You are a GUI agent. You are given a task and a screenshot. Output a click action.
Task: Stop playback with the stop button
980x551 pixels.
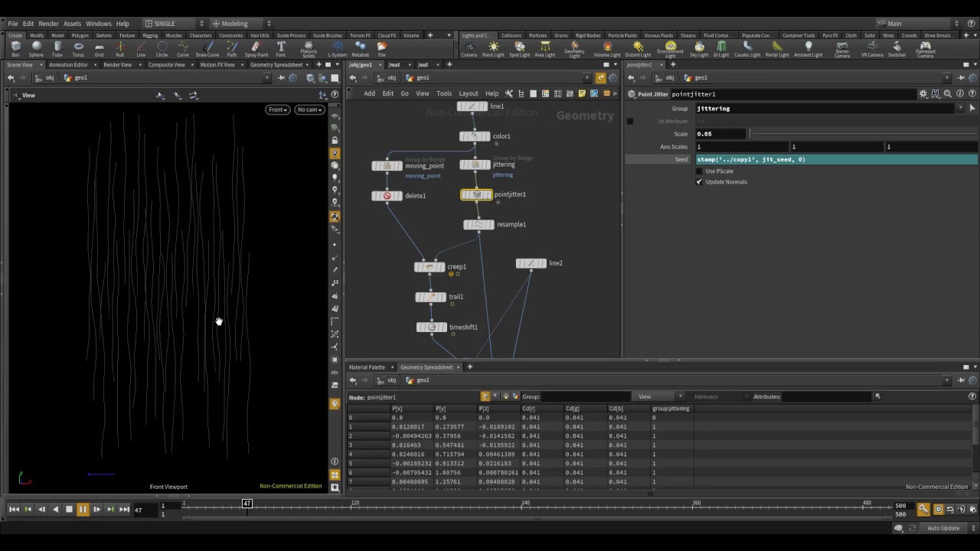coord(69,509)
